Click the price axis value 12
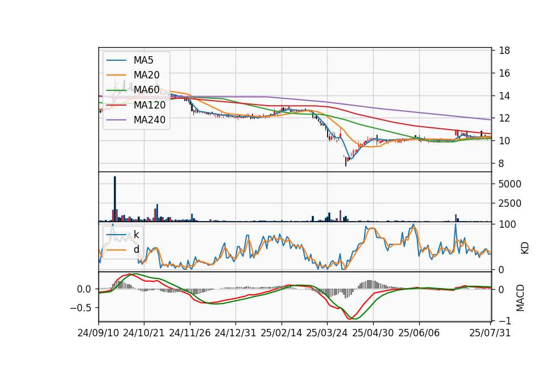Image resolution: width=546 pixels, height=392 pixels. 504,119
